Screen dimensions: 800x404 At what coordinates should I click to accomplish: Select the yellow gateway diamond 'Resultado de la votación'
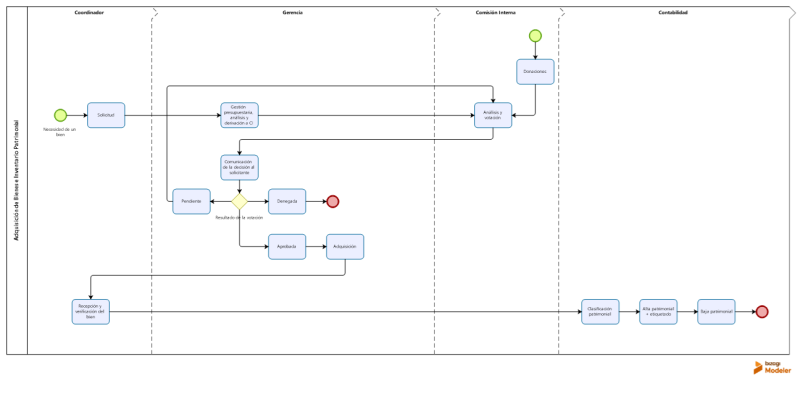(x=239, y=201)
